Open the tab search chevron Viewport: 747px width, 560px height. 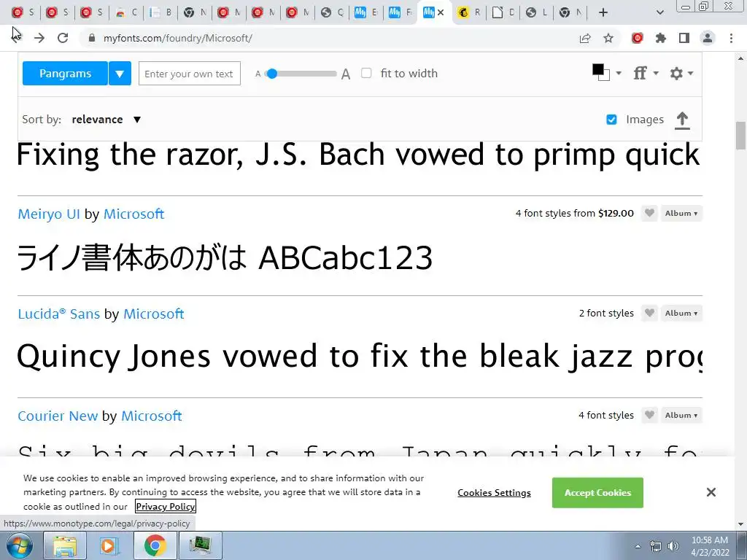(x=659, y=12)
